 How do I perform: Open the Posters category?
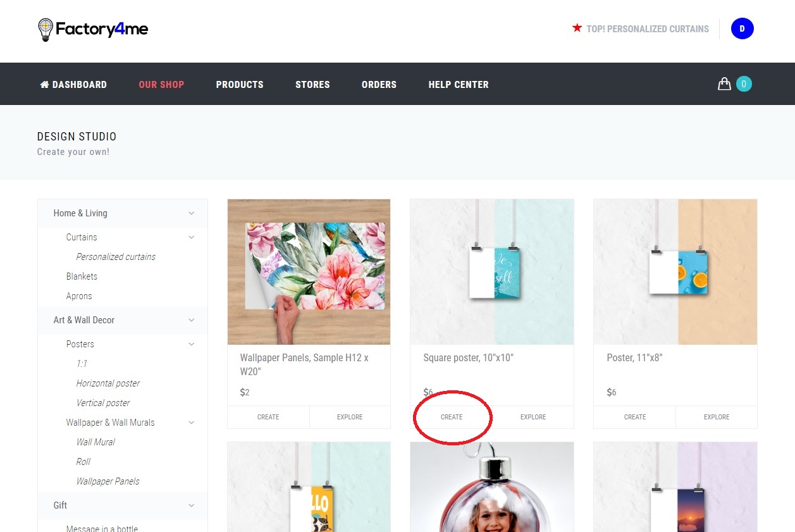(x=80, y=344)
